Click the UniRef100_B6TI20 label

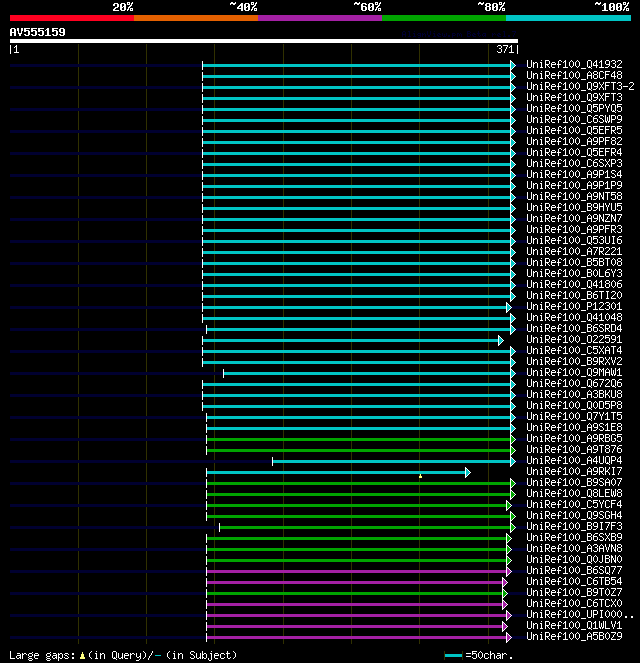tap(574, 295)
